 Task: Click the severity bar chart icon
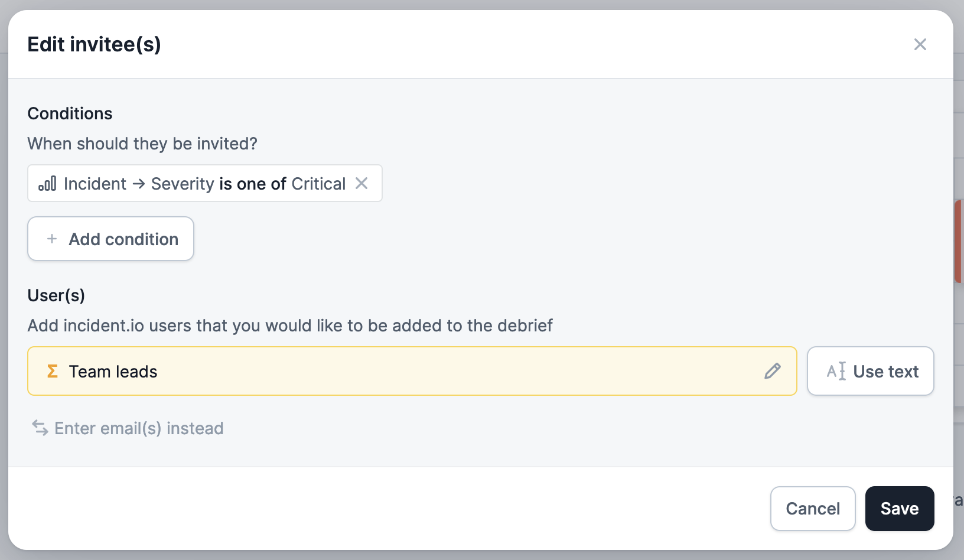pyautogui.click(x=47, y=184)
